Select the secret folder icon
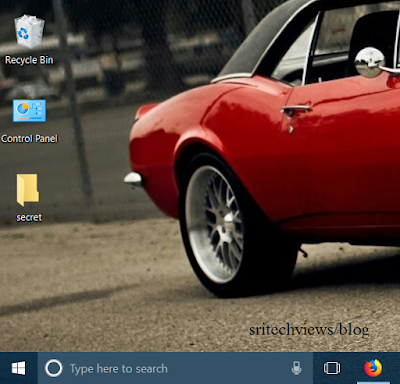The height and width of the screenshot is (384, 400). [x=28, y=190]
